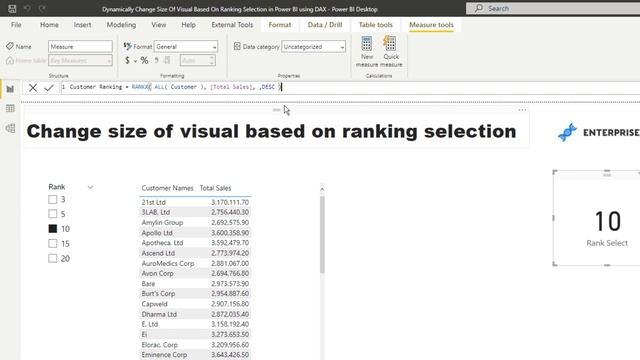
Task: Switch to the Home ribbon tab
Action: pos(49,25)
